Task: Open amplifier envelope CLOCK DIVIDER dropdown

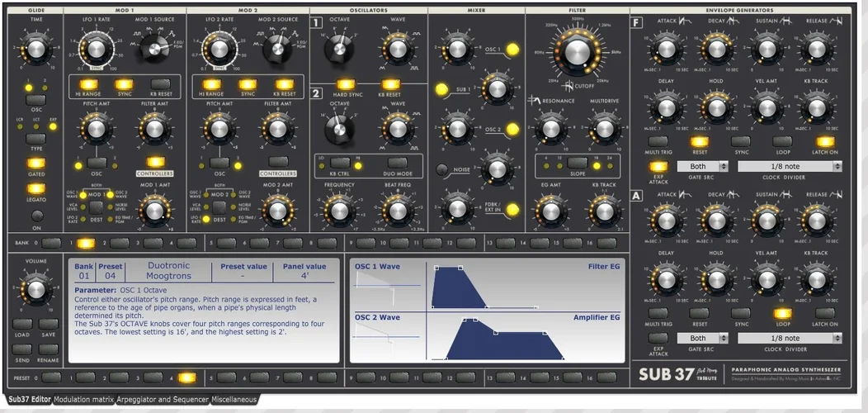Action: tap(790, 338)
